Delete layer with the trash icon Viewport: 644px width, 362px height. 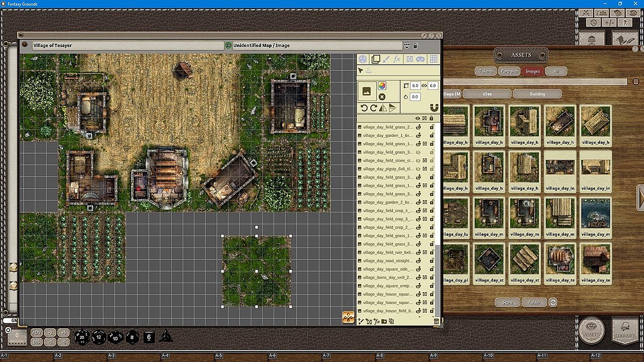click(x=436, y=321)
